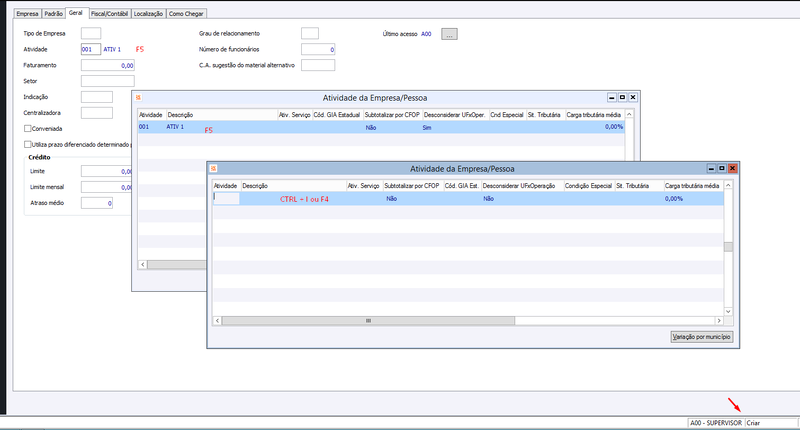Click the front window's vertical scrollbar down arrow

click(x=729, y=311)
